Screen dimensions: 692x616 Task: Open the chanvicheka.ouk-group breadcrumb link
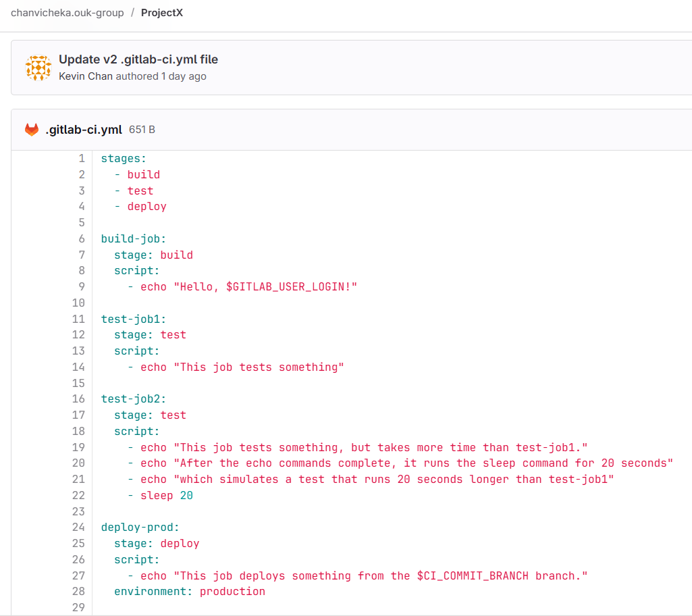[68, 13]
